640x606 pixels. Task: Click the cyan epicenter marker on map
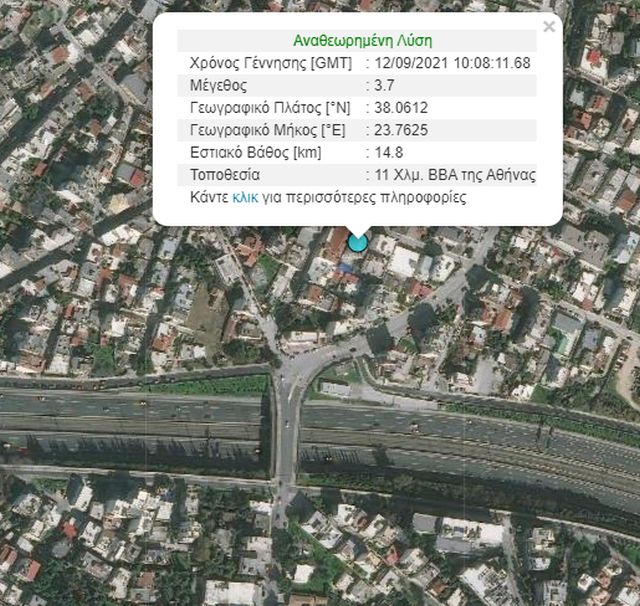[358, 241]
